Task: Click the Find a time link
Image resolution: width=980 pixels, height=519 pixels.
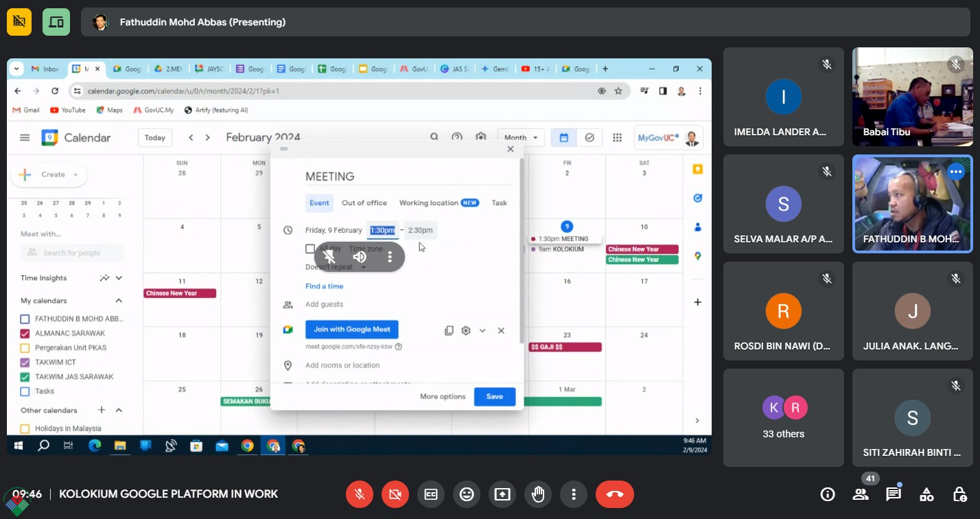Action: click(325, 286)
